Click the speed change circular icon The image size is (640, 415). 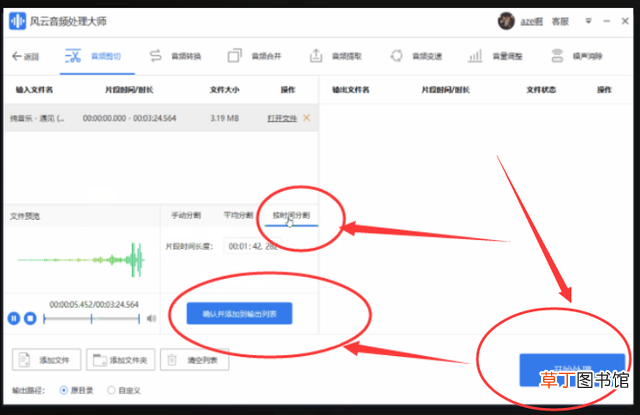coord(396,55)
